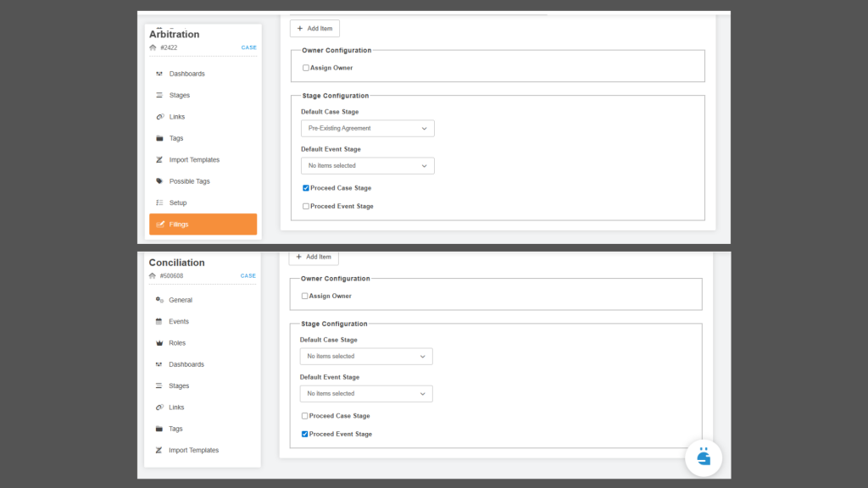Uncheck Proceed Event Stage in Conciliation

pyautogui.click(x=304, y=435)
